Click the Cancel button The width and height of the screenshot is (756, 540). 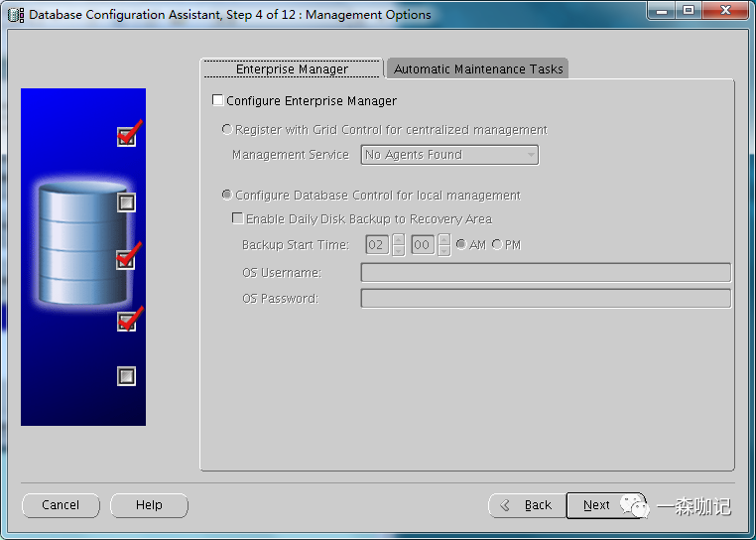(x=61, y=505)
